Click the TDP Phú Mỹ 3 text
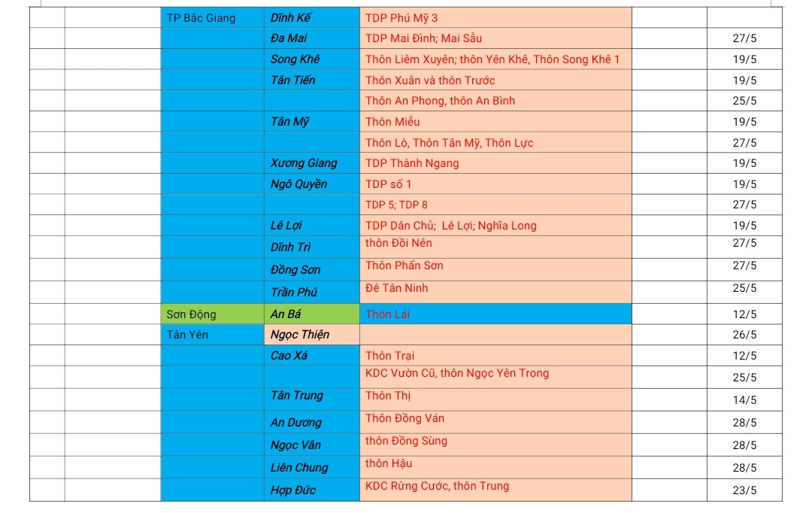Viewport: 812px width, 513px height. 401,18
